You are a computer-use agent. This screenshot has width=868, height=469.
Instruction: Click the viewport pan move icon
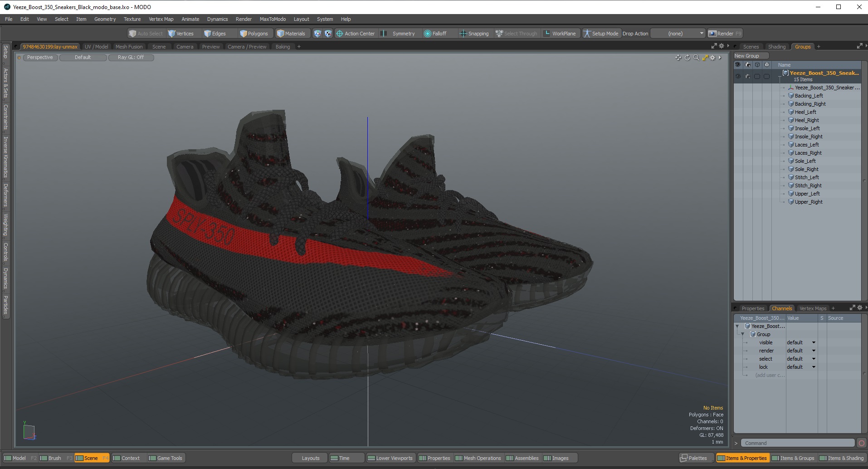click(678, 58)
